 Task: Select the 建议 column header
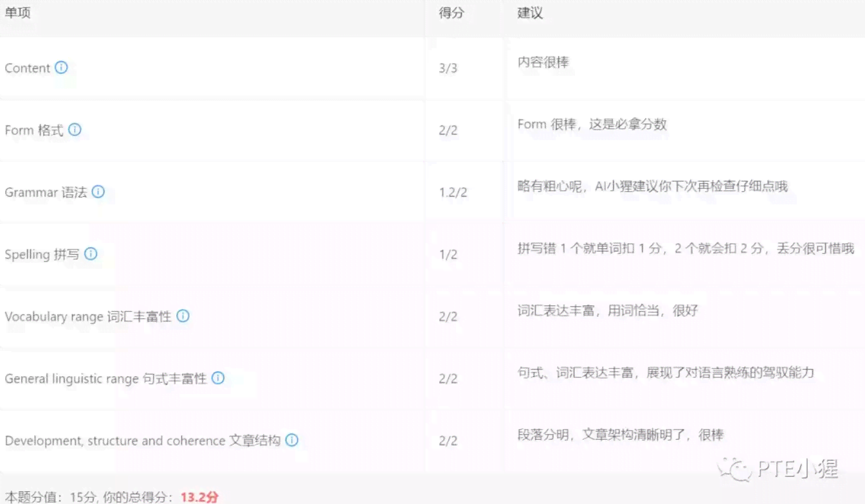tap(530, 13)
